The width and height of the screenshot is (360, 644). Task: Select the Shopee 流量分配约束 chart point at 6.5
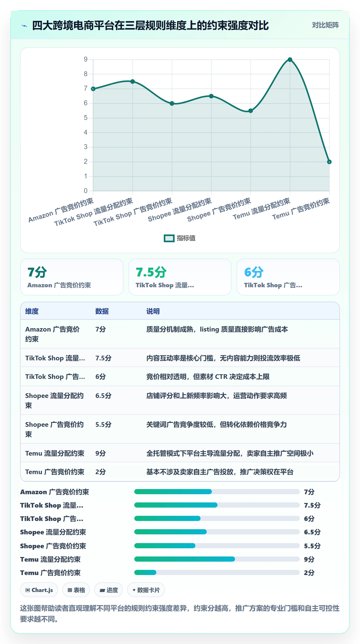pyautogui.click(x=211, y=96)
